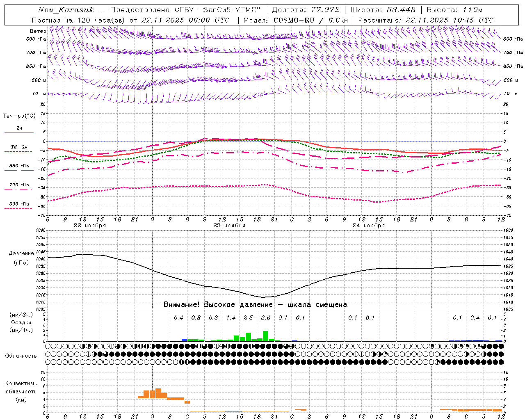Click the 'Td 2м' dew point legend entry
The height and width of the screenshot is (420, 525).
pyautogui.click(x=19, y=147)
